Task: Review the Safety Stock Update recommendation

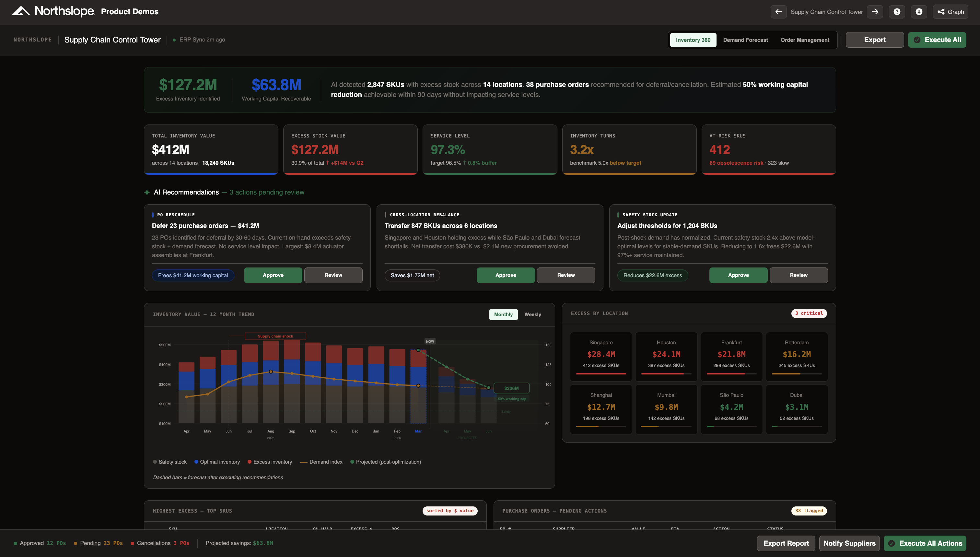Action: click(x=799, y=275)
